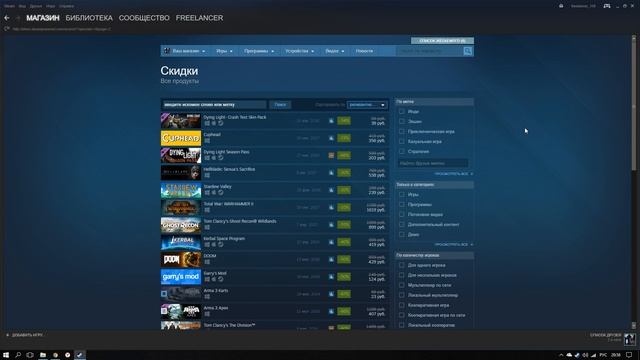Image resolution: width=640 pixels, height=360 pixels.
Task: Switch to the БИБЛИОТЕКА tab
Action: pyautogui.click(x=89, y=18)
